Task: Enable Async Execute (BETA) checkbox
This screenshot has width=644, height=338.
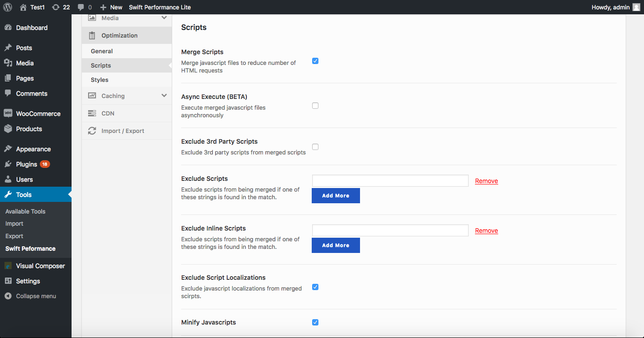Action: (x=315, y=106)
